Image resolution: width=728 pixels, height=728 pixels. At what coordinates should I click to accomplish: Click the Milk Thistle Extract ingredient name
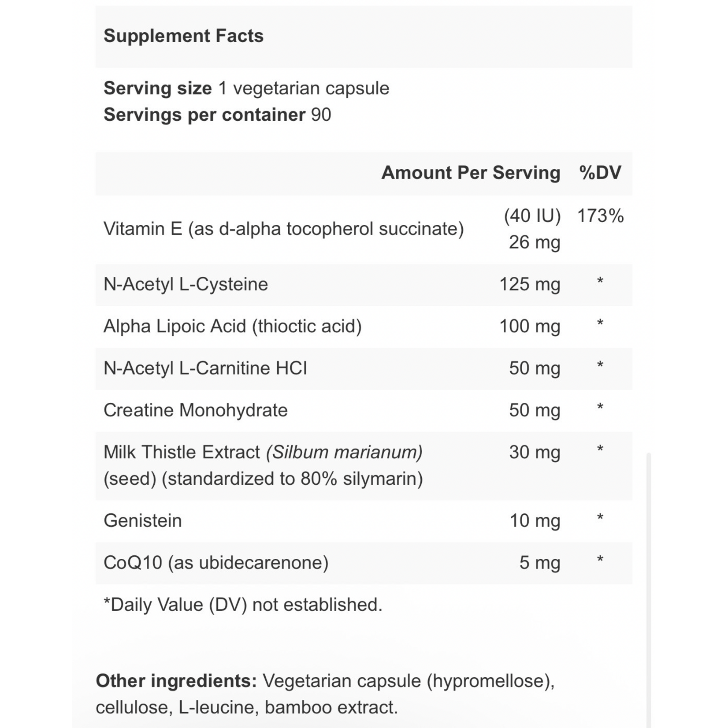(x=182, y=453)
